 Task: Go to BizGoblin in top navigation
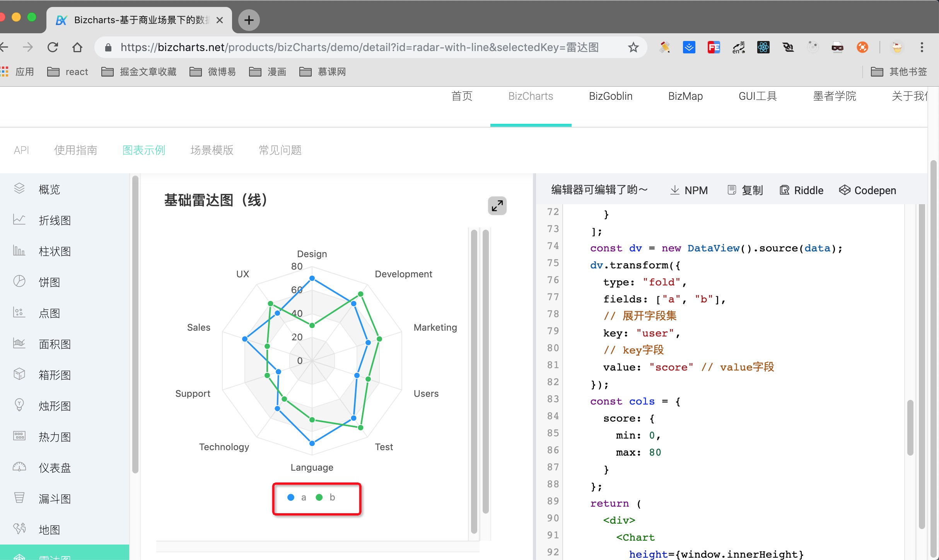(x=610, y=96)
